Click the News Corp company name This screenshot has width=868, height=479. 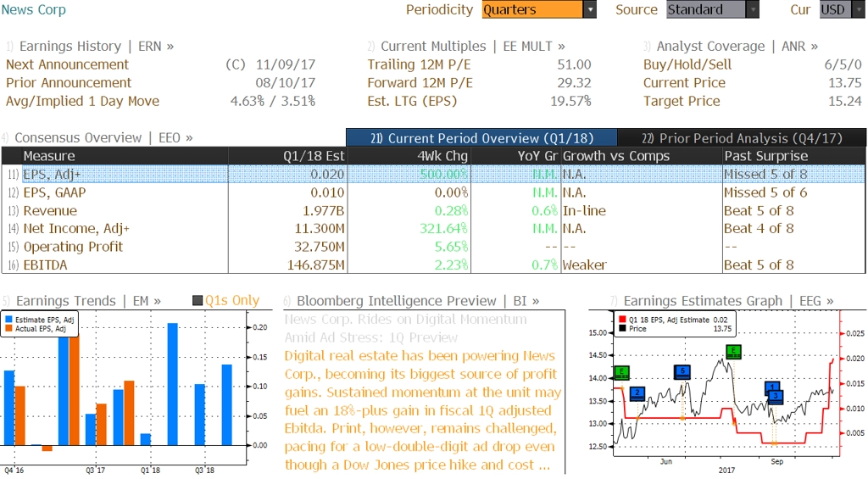33,9
